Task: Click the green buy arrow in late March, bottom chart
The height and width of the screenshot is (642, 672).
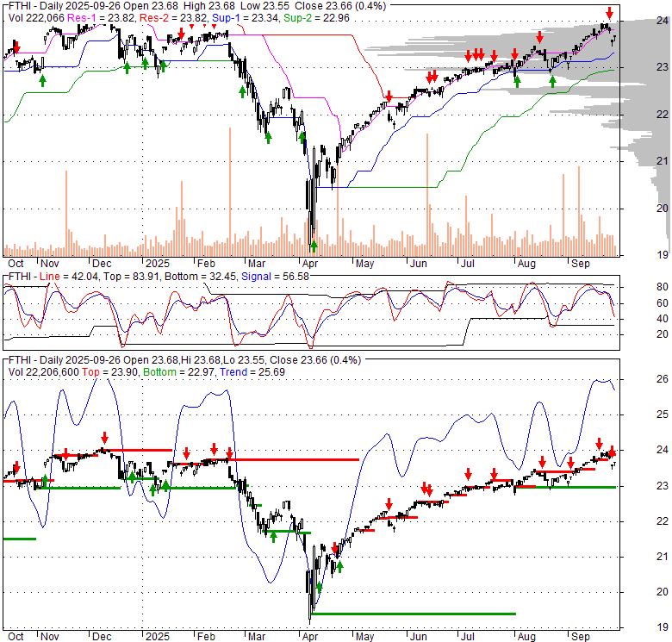Action: pos(273,537)
